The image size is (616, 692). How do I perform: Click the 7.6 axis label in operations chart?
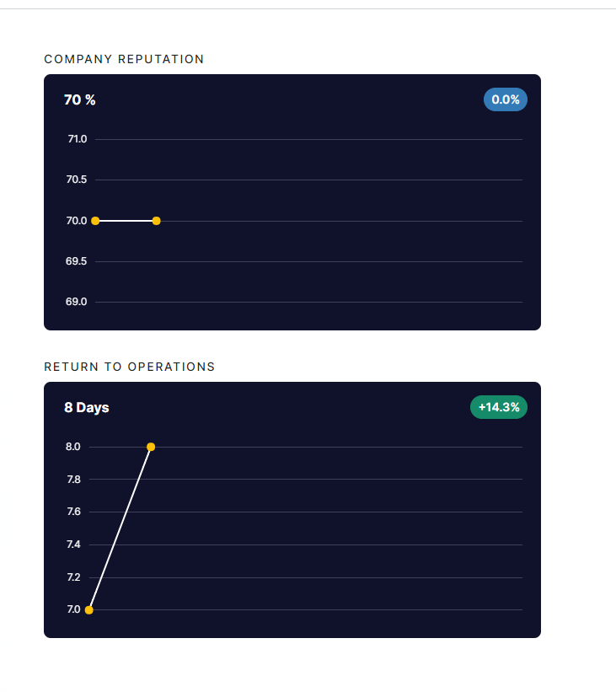click(73, 512)
